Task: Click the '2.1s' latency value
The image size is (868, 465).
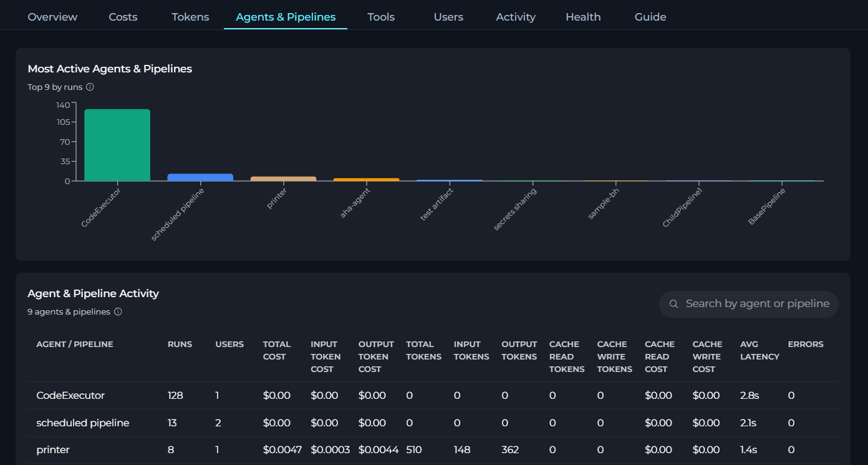Action: (x=748, y=423)
